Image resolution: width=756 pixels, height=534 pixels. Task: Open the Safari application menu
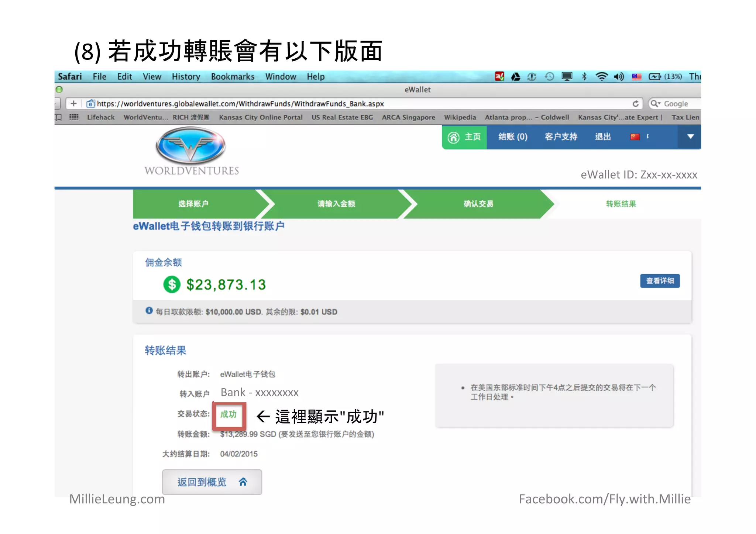click(70, 76)
